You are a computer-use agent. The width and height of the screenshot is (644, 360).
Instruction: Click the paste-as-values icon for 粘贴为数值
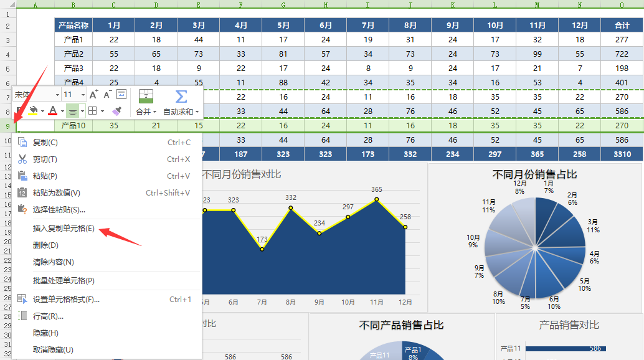(22, 193)
